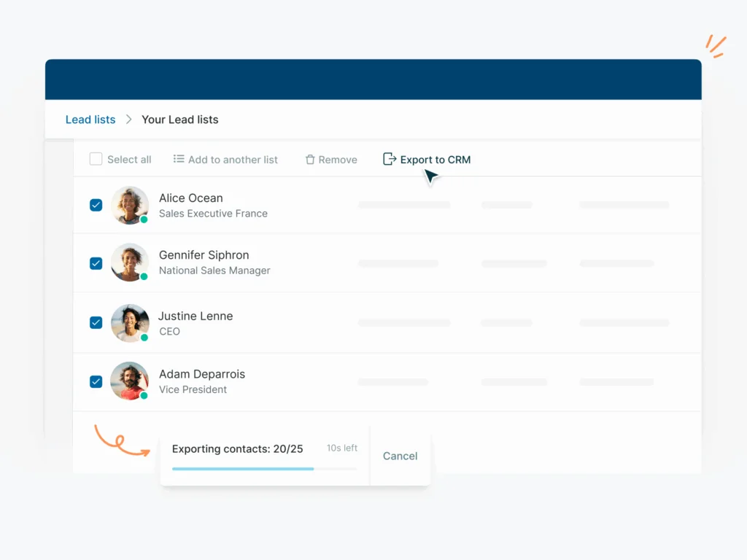Cancel the contact export

coord(400,456)
